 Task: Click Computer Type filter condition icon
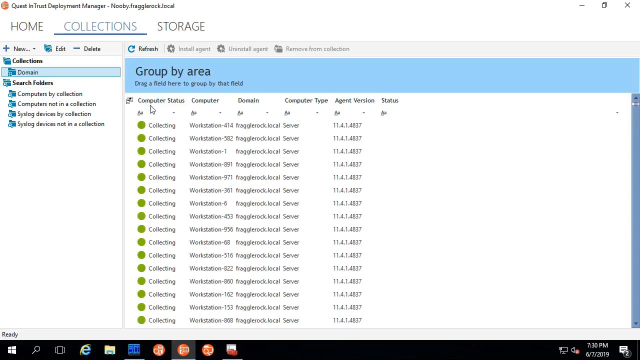pos(287,113)
